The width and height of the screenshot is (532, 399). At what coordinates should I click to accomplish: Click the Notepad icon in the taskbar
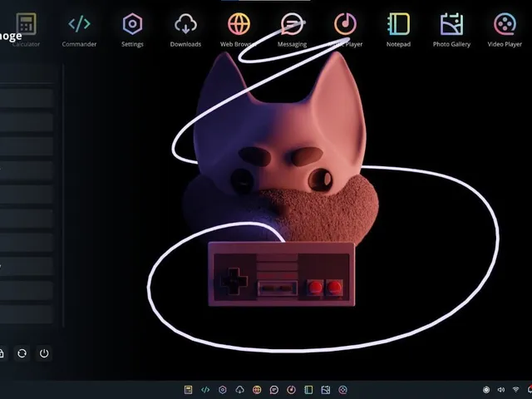click(308, 390)
